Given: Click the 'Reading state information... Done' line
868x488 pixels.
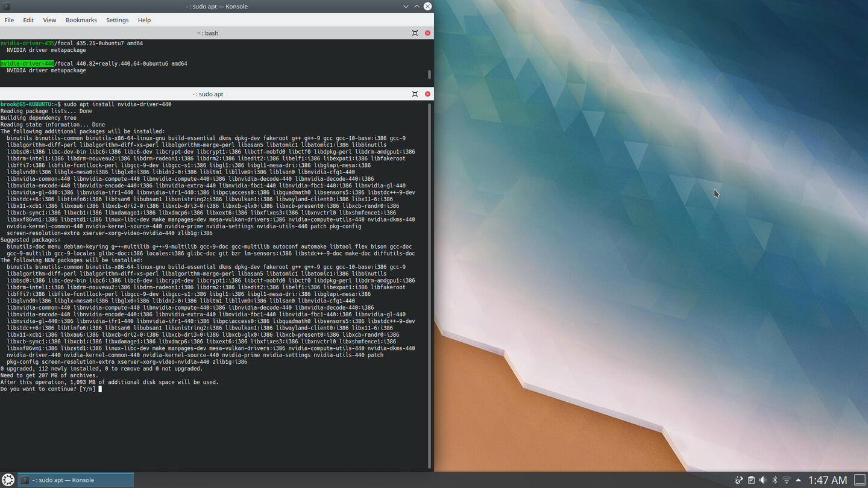Looking at the screenshot, I should (52, 125).
